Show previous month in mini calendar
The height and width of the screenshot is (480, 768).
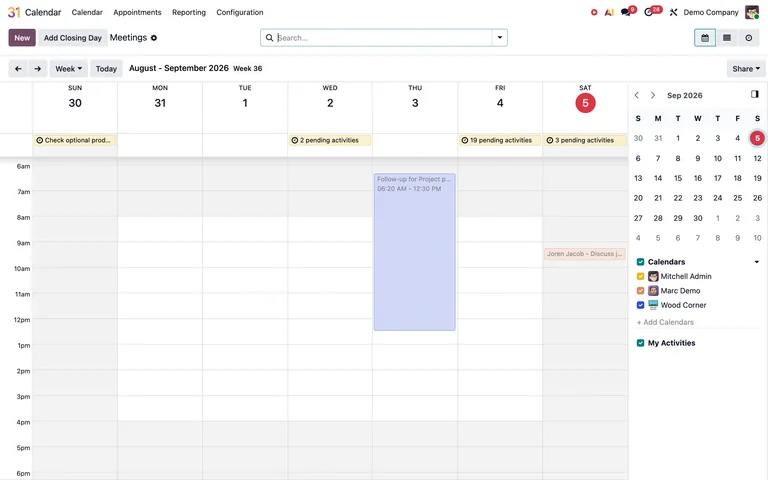(x=637, y=95)
